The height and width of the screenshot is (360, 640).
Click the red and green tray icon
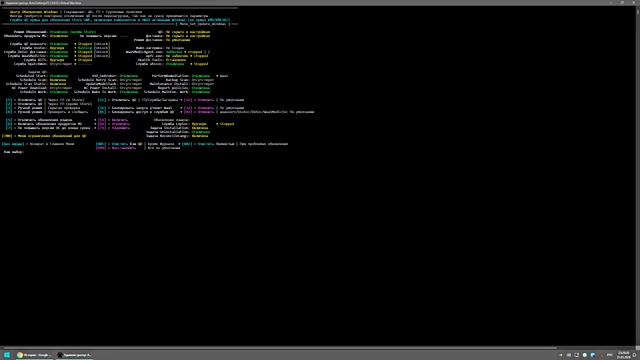tap(601, 355)
